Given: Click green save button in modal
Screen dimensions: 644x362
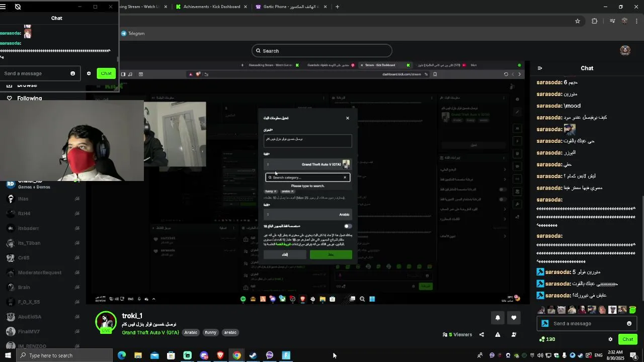Looking at the screenshot, I should tap(331, 254).
